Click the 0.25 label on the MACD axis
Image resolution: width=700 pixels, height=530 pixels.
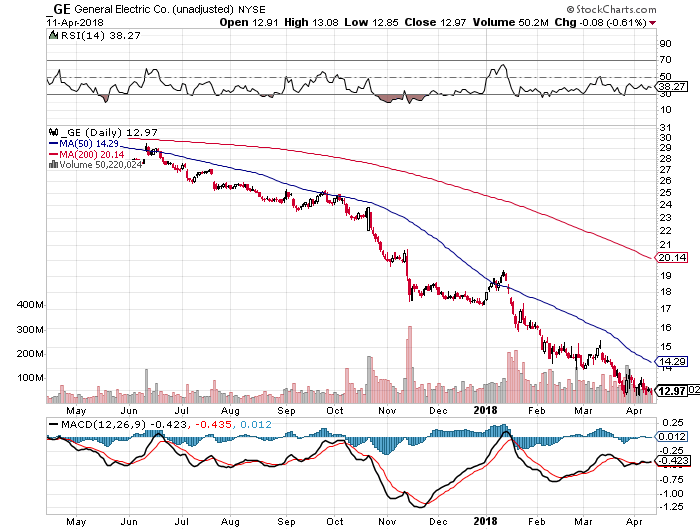(x=673, y=423)
